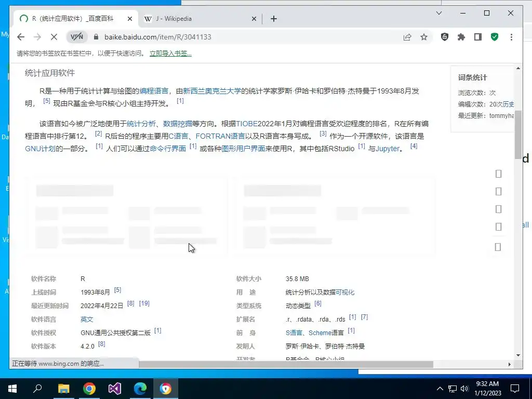Open a new tab

point(274,19)
